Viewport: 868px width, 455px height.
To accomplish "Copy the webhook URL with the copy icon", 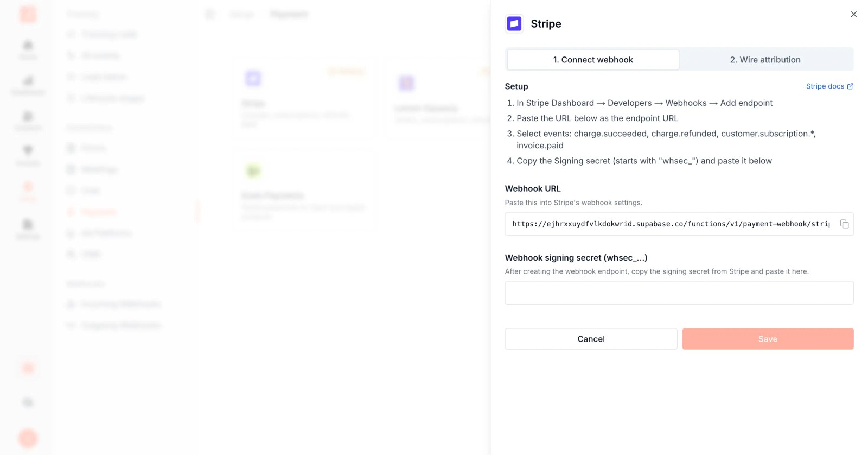I will (844, 224).
